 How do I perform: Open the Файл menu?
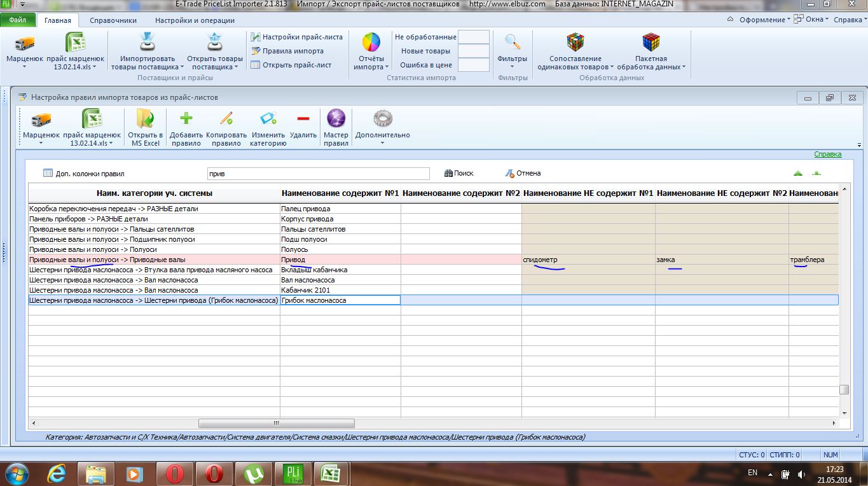(18, 20)
